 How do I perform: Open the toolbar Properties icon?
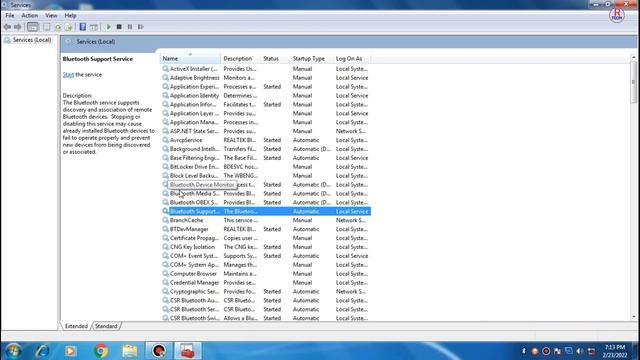47,27
